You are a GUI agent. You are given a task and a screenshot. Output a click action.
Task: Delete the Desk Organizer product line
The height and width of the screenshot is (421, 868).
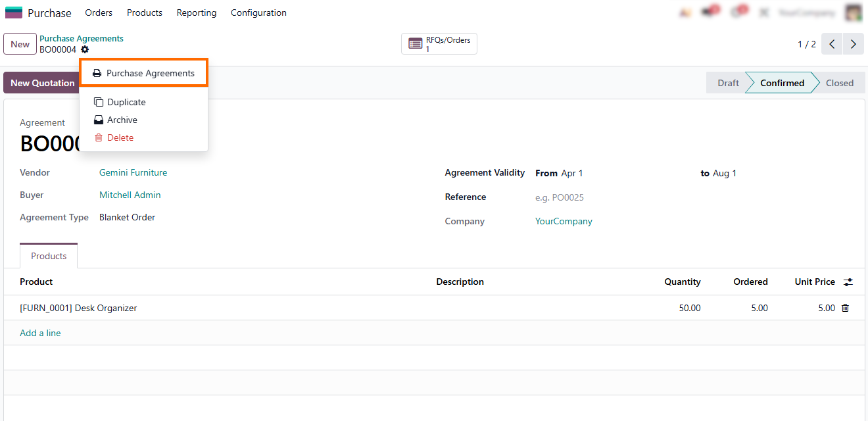(846, 308)
